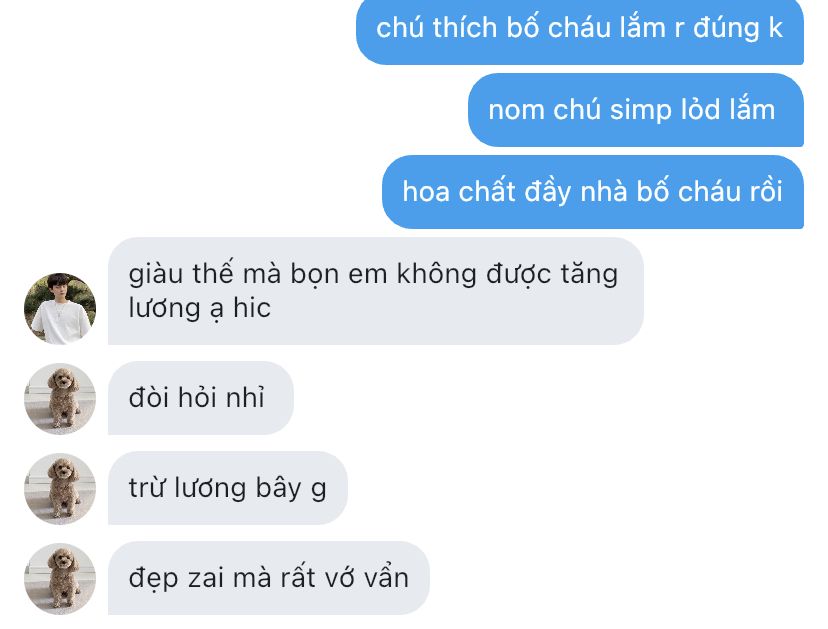Click dog avatar beside "đòi hỏi nhỉ"
This screenshot has width=828, height=629.
[x=60, y=399]
